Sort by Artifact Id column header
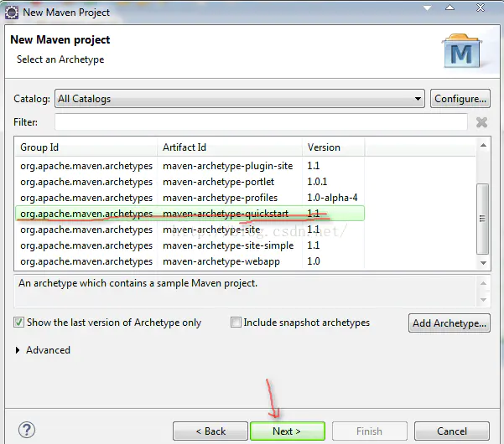The height and width of the screenshot is (444, 504). pos(230,147)
